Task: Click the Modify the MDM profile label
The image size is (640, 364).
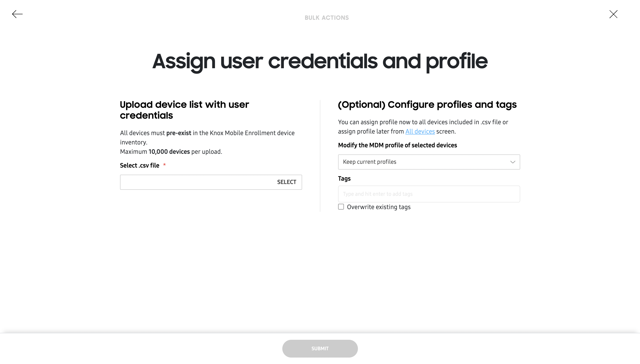Action: [x=397, y=145]
